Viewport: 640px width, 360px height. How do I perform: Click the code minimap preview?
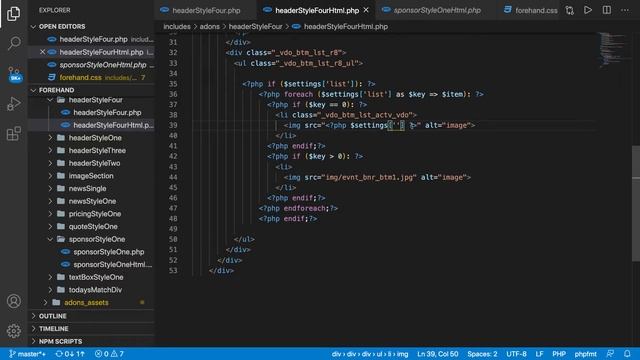[614, 50]
